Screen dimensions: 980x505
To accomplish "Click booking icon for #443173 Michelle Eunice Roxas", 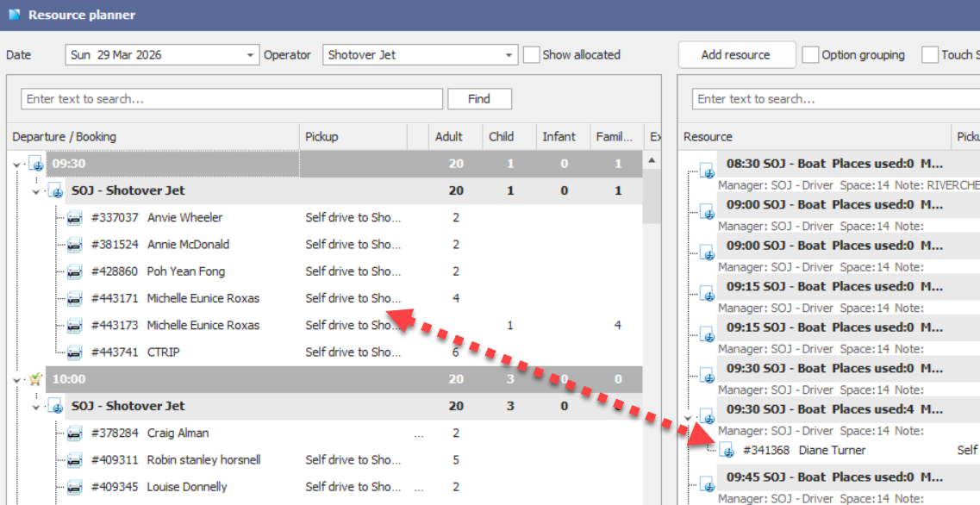I will (74, 325).
